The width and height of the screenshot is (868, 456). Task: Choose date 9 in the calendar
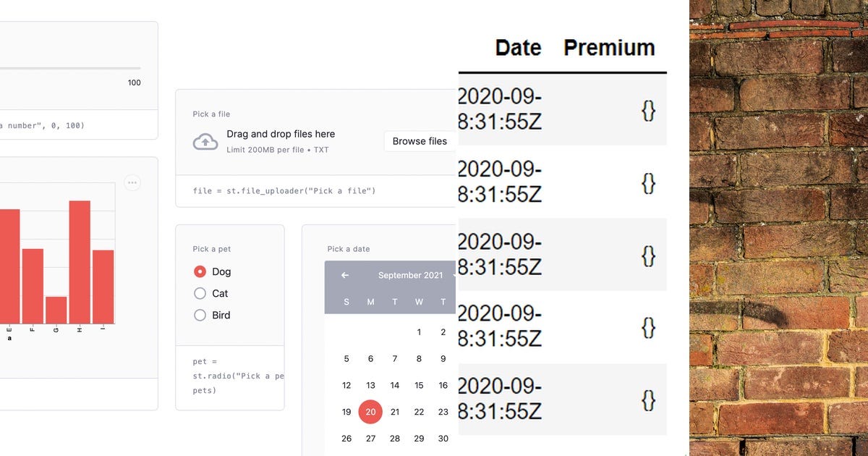point(443,359)
